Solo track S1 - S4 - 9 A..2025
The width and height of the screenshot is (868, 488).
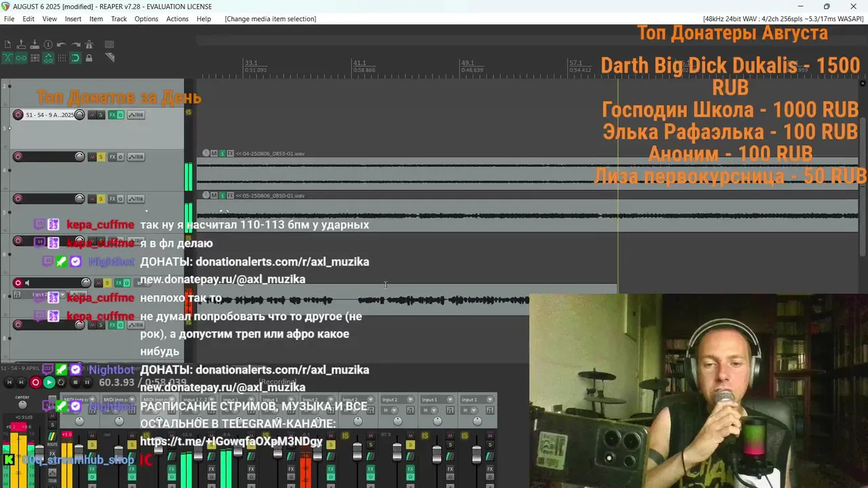pos(101,115)
